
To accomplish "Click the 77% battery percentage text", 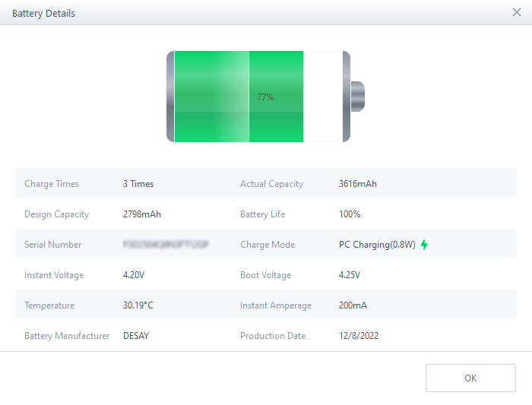I will click(x=265, y=97).
